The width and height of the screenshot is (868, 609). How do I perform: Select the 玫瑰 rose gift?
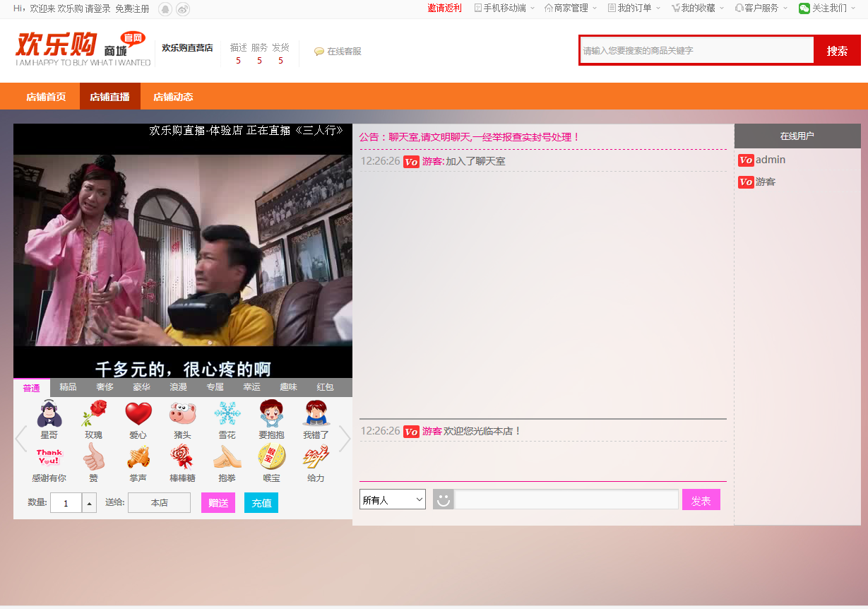click(93, 413)
